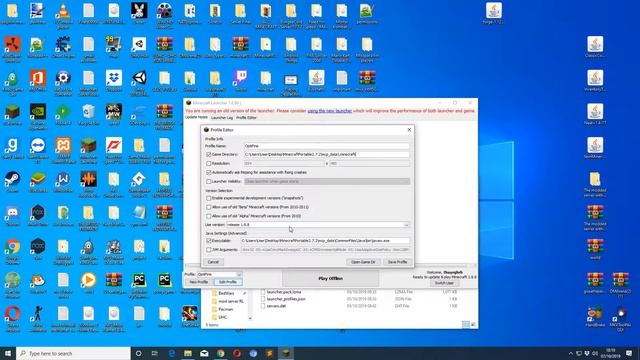Allow use of old Alpha Minecraft versions
Viewport: 640px width, 360px height.
[x=209, y=216]
